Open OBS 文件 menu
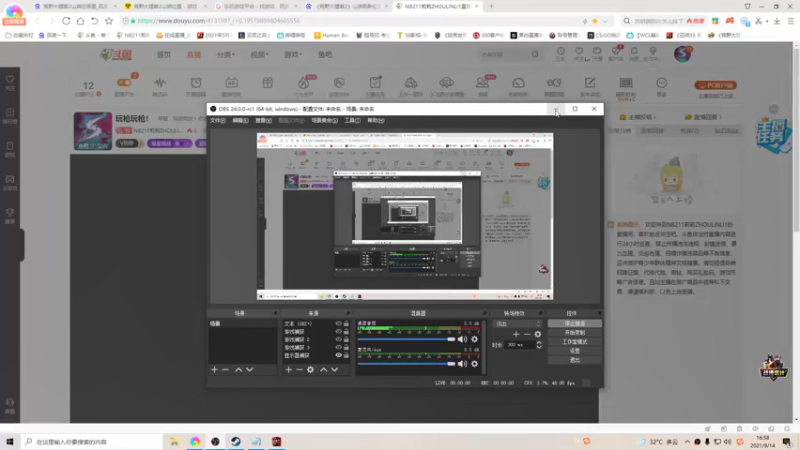Viewport: 800px width, 450px height. (x=218, y=120)
